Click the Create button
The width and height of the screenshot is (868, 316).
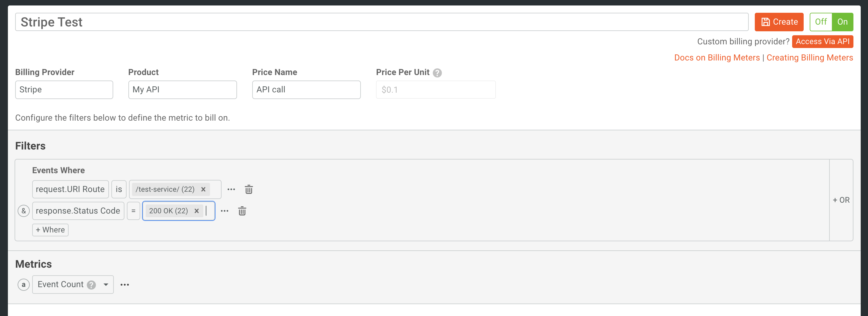(779, 22)
